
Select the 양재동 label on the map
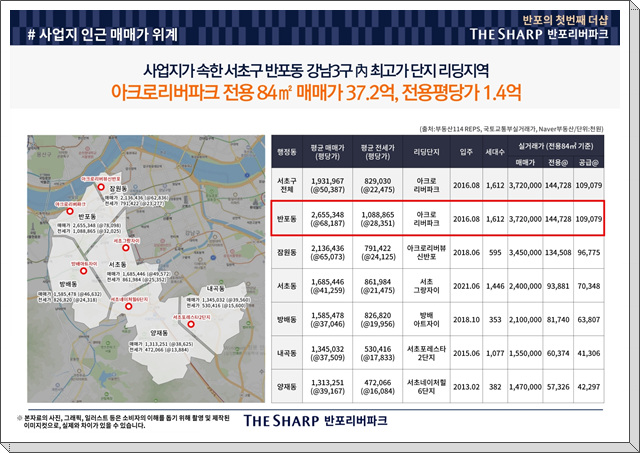click(x=159, y=333)
